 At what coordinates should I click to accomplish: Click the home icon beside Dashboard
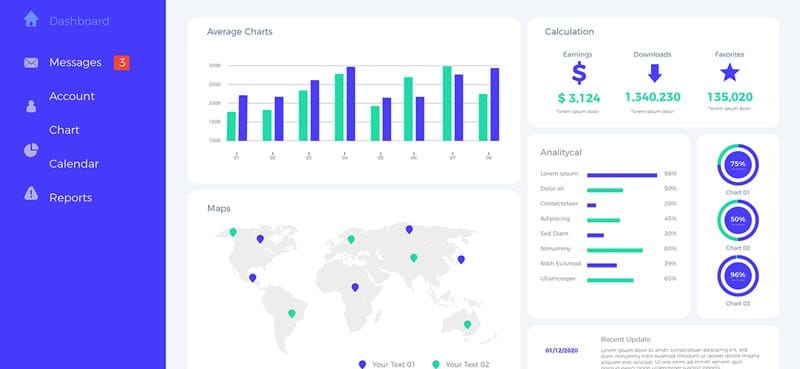(x=31, y=19)
